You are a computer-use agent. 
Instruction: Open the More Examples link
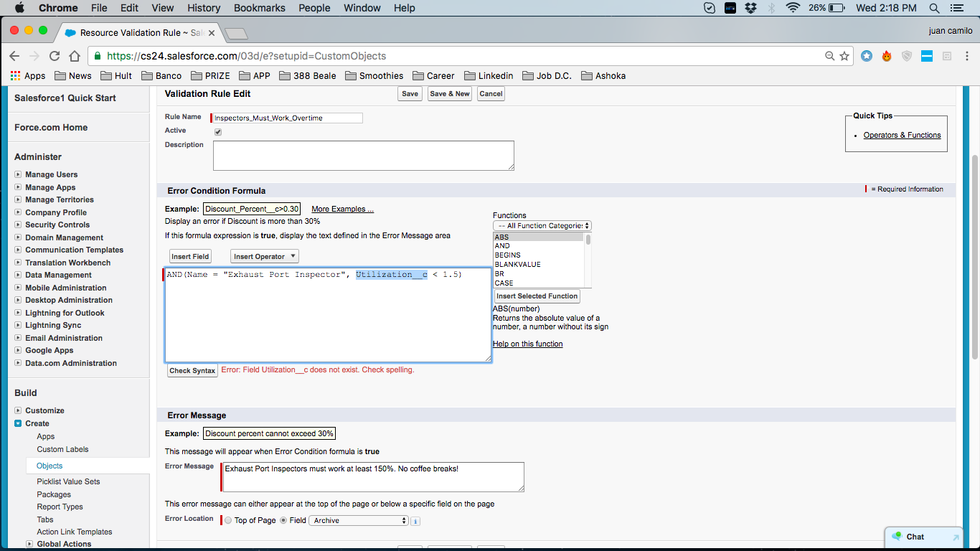[342, 209]
